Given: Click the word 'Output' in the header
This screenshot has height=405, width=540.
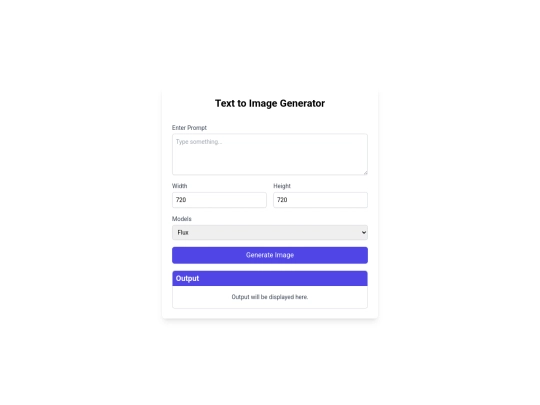Looking at the screenshot, I should (x=187, y=278).
